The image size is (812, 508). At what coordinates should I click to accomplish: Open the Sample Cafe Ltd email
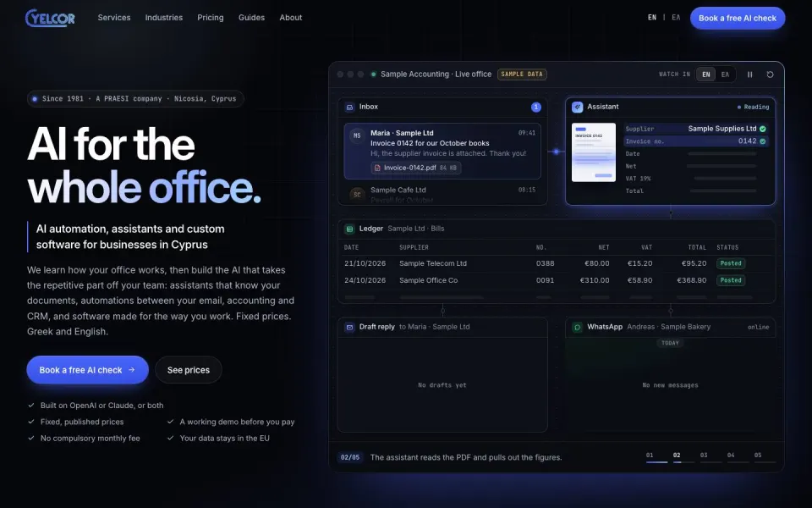click(x=442, y=195)
